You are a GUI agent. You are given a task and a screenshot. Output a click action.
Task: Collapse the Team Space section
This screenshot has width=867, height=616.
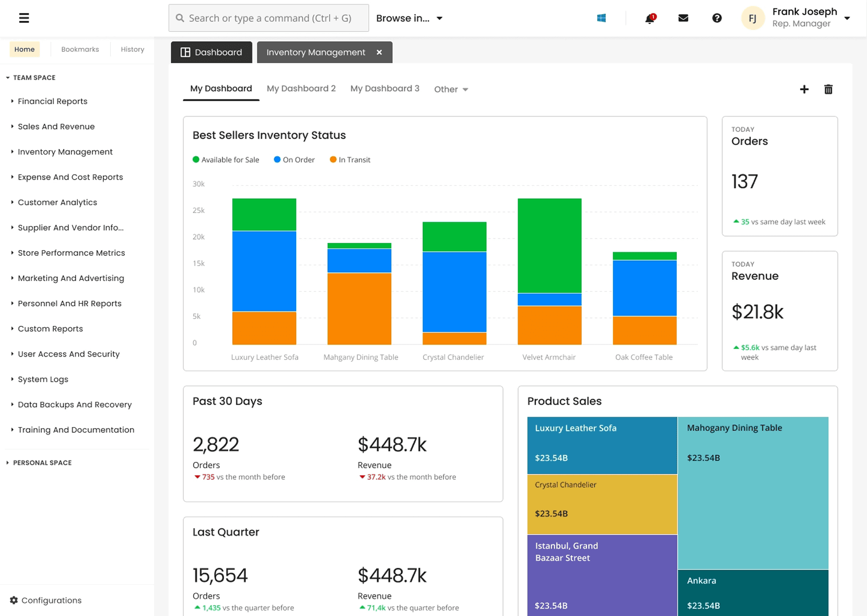tap(8, 78)
